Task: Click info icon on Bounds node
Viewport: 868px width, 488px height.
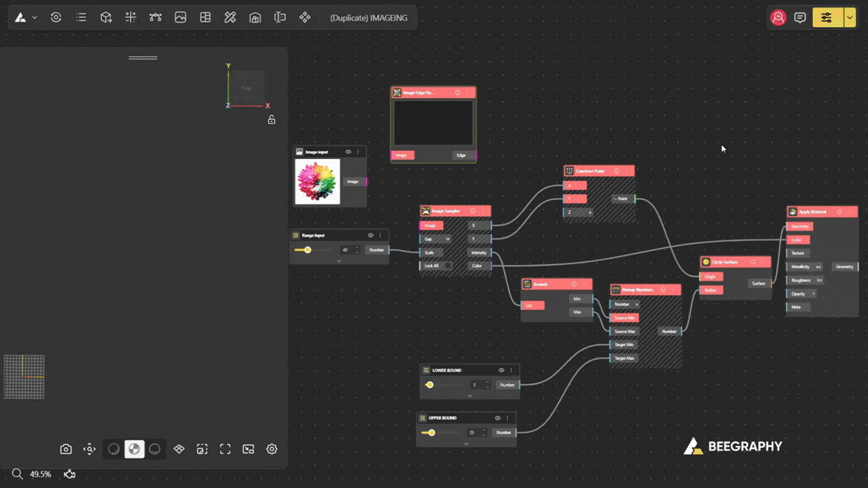Action: pos(574,285)
